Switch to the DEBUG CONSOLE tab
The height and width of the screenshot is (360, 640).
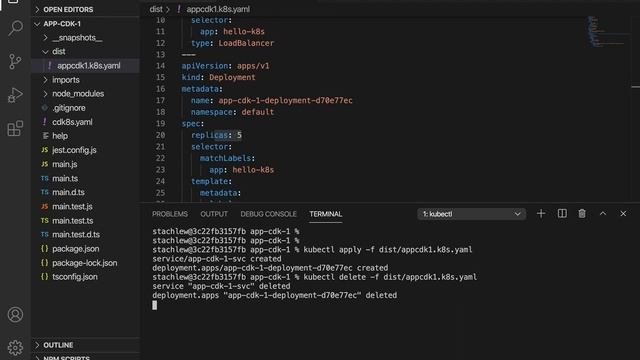click(x=268, y=214)
